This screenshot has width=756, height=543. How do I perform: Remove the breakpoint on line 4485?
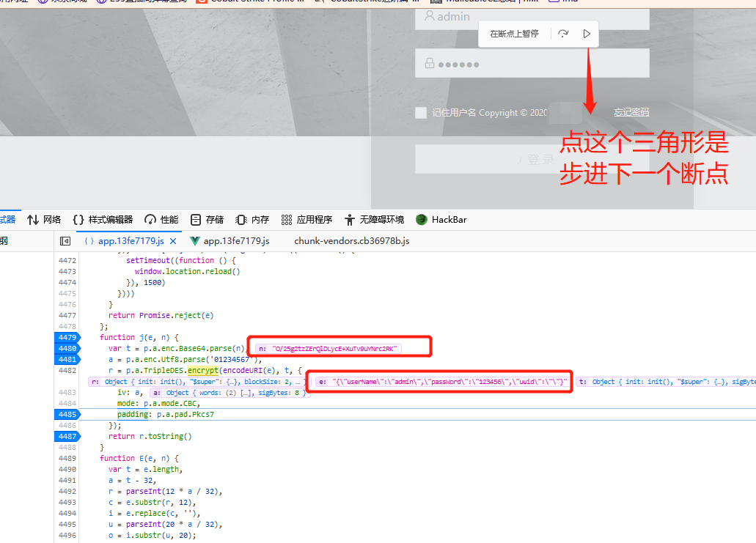[67, 414]
